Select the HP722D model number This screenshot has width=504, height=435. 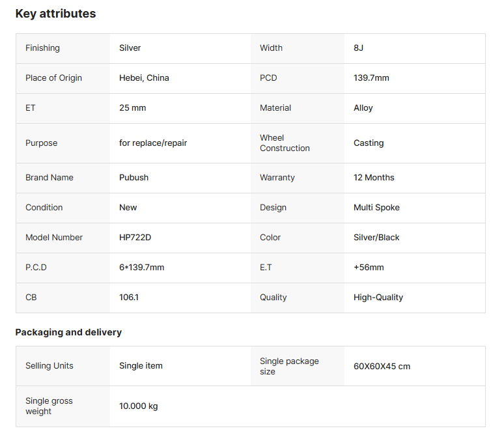pos(135,238)
